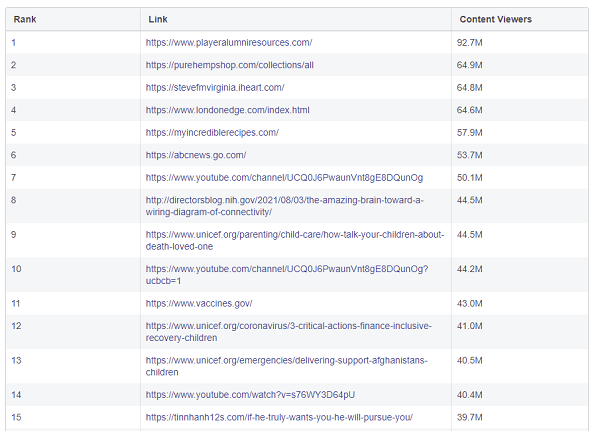This screenshot has height=431, width=600.
Task: Open the abcnews.go.com link
Action: pos(195,155)
